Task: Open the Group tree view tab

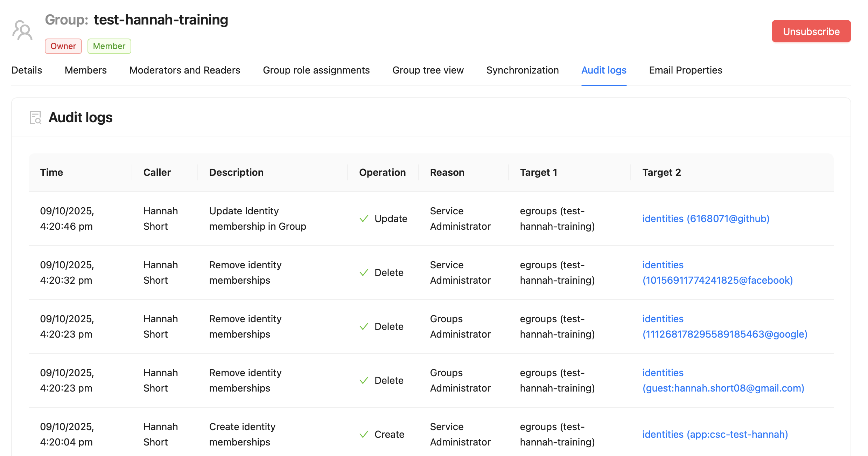Action: [428, 70]
